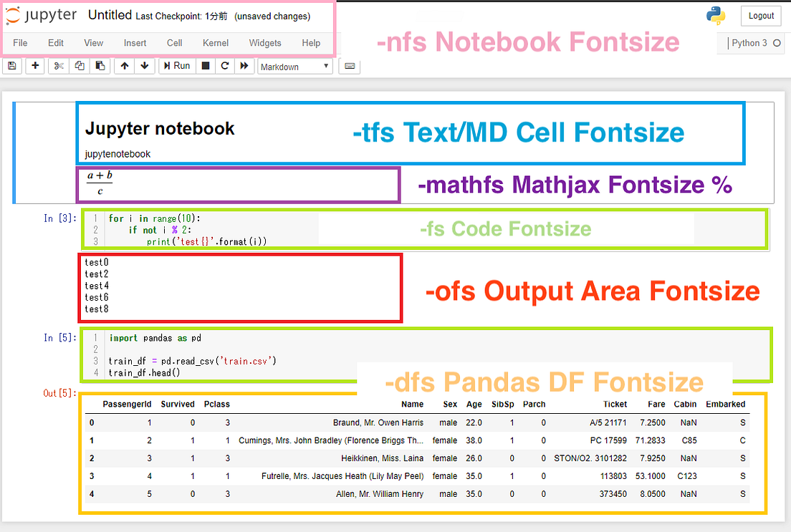Open the File menu

(x=19, y=43)
